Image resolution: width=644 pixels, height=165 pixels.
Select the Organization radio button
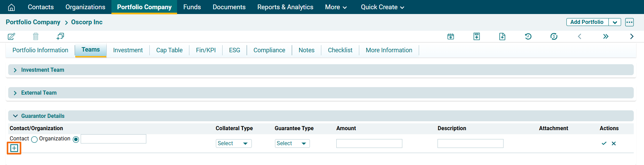tap(76, 139)
